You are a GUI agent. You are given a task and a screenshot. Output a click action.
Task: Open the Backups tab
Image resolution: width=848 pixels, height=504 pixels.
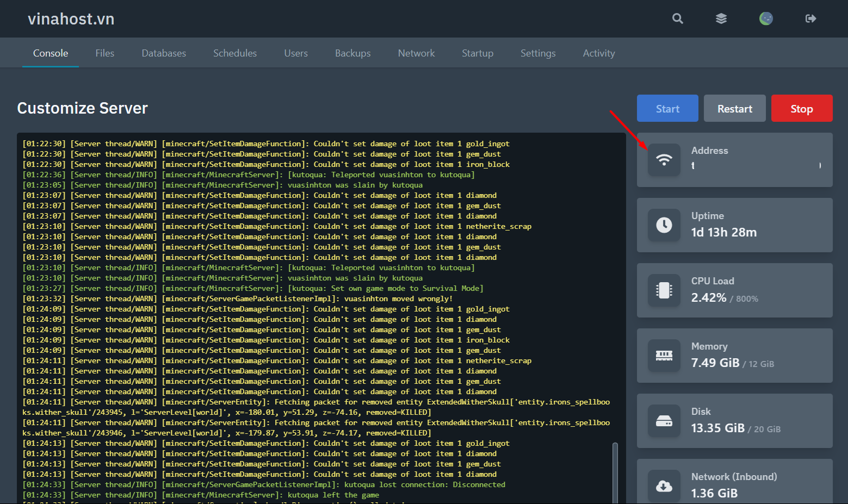pyautogui.click(x=352, y=53)
